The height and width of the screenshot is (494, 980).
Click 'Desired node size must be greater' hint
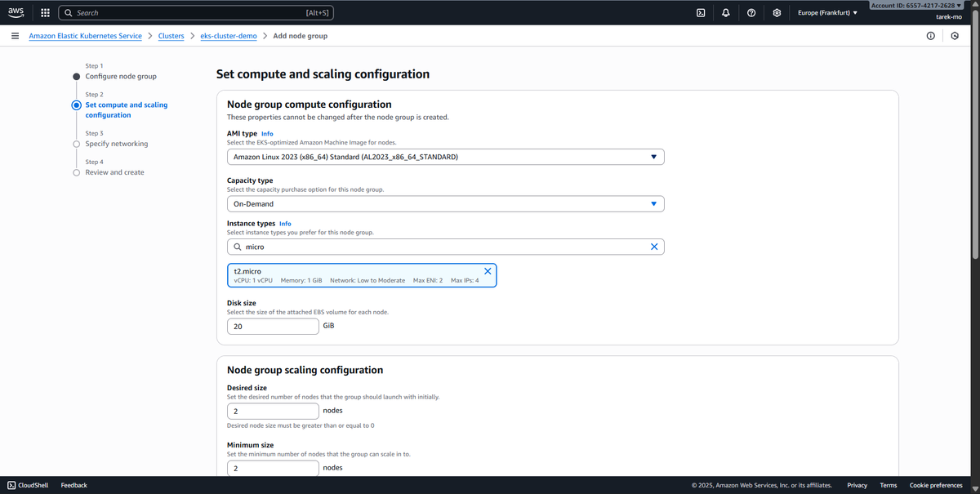(x=301, y=425)
